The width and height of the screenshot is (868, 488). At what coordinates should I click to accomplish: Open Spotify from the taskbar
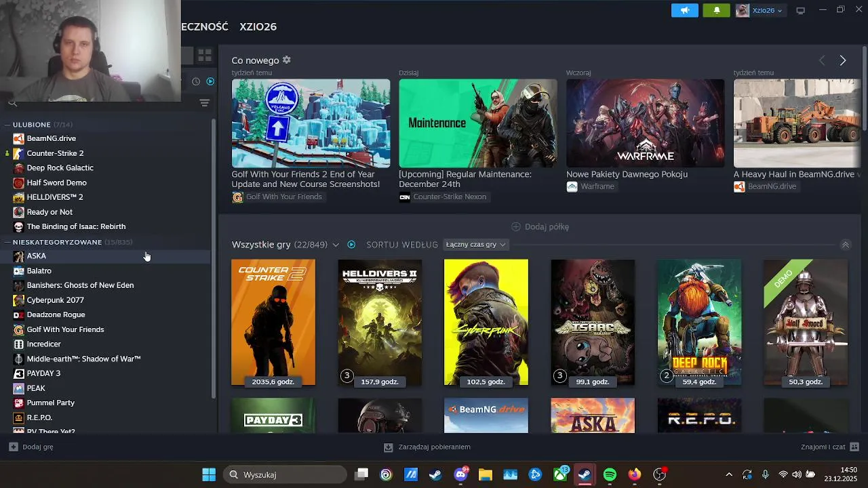pyautogui.click(x=610, y=474)
